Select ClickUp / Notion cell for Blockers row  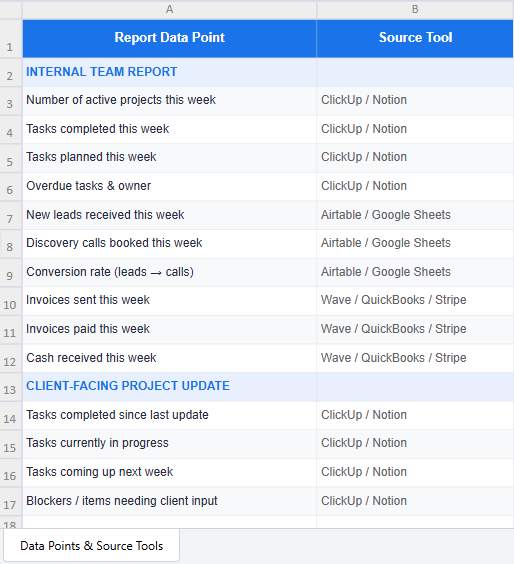coord(415,501)
